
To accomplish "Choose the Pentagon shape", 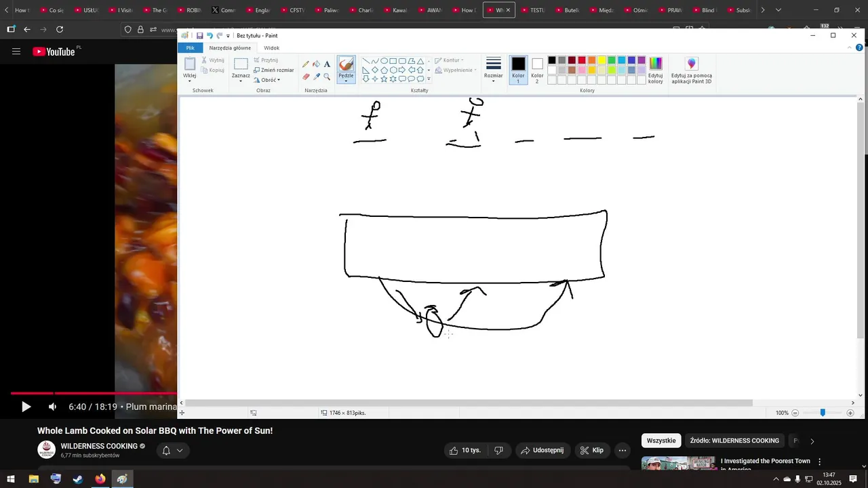I will coord(384,70).
